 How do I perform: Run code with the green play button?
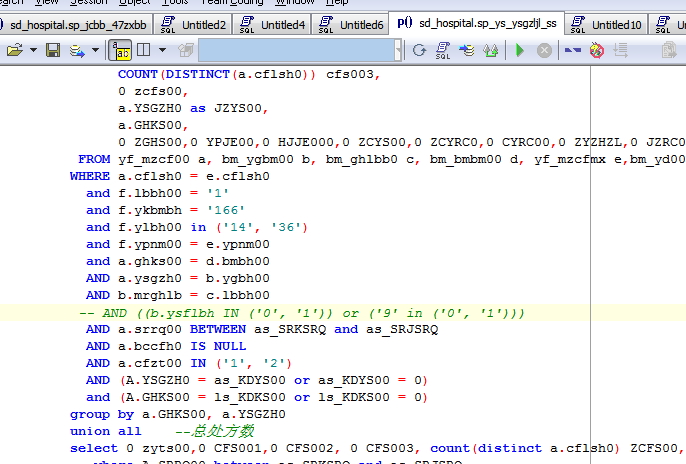(x=520, y=50)
